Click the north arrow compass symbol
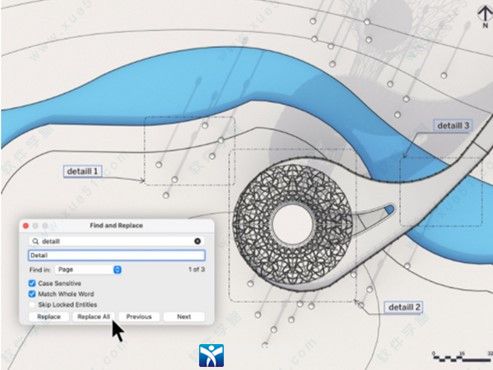Viewport: 493px width, 370px height. (485, 17)
